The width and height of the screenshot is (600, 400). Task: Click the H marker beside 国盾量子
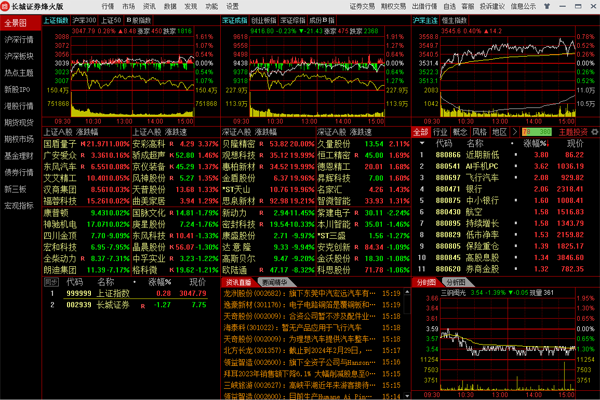[x=83, y=144]
